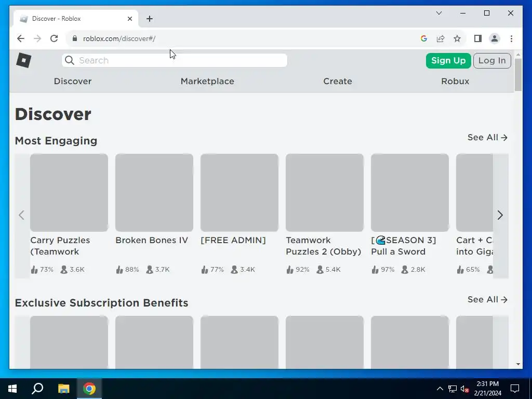Image resolution: width=532 pixels, height=399 pixels.
Task: Click the 5.4K player count text
Action: coord(333,270)
